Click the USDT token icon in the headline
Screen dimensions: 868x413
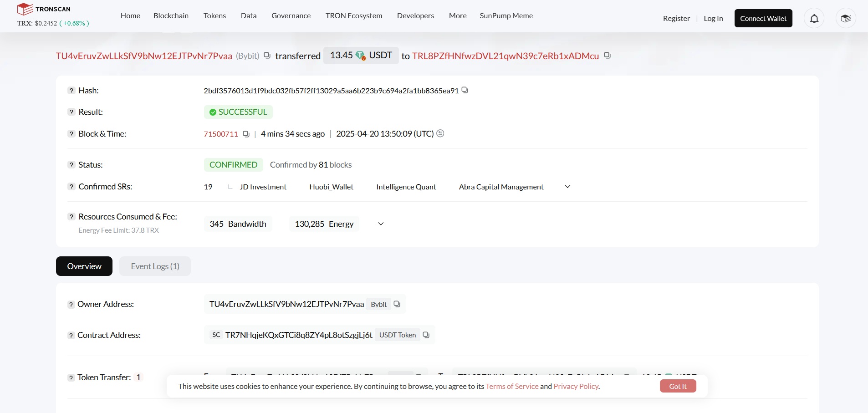361,56
